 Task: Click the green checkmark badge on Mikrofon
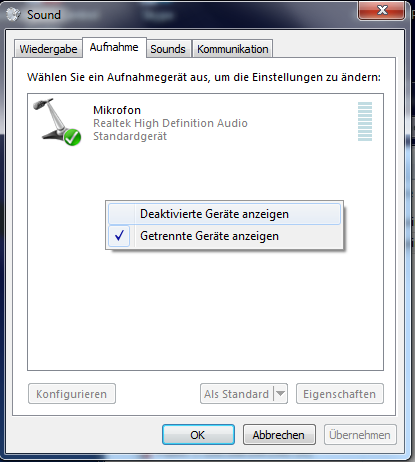point(73,137)
